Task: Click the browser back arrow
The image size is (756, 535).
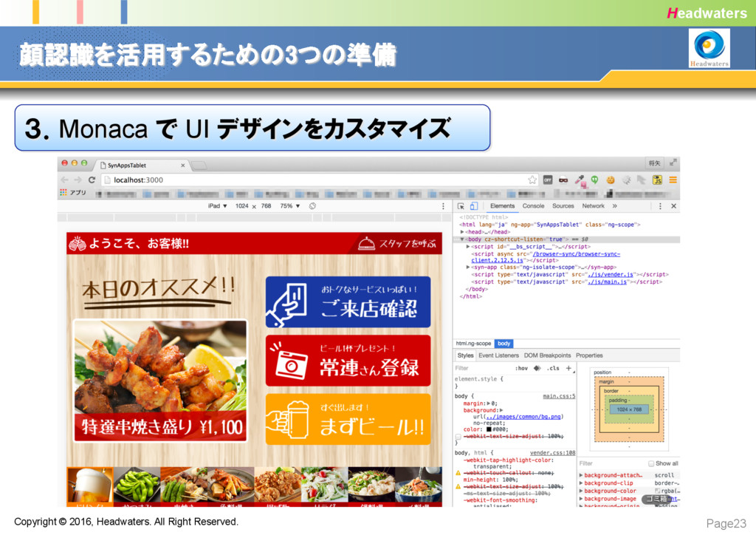Action: pos(65,180)
